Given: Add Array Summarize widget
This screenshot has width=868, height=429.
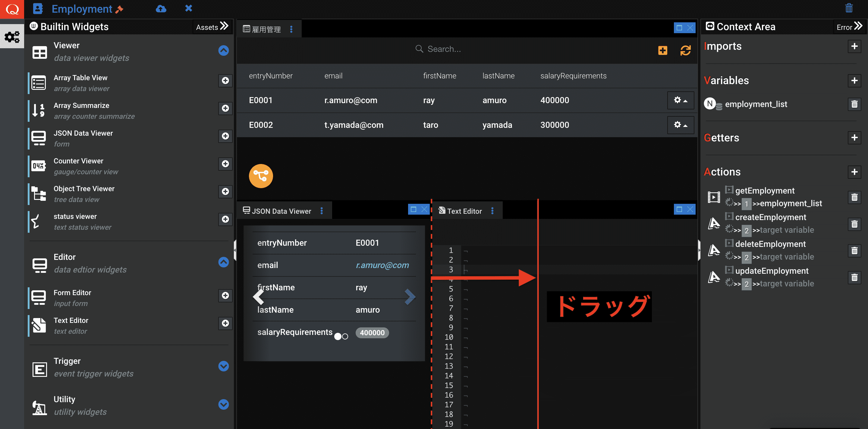Looking at the screenshot, I should pos(225,108).
